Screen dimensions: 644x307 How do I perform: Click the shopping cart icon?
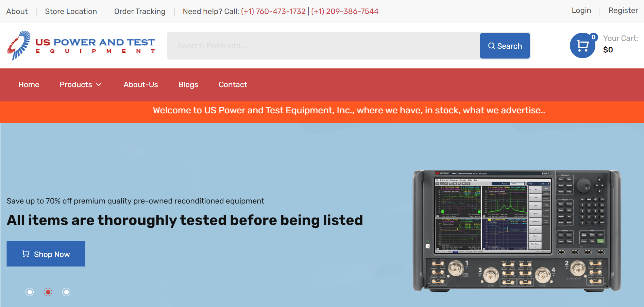tap(582, 46)
